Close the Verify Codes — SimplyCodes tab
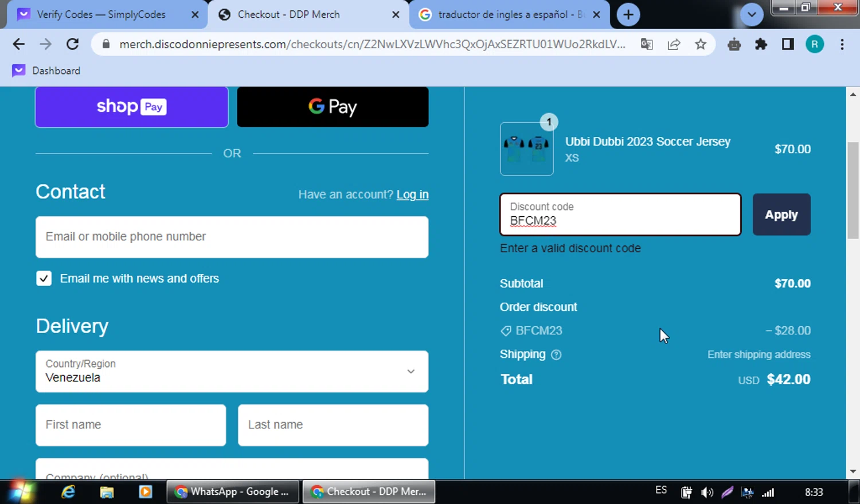This screenshot has height=504, width=860. pos(195,15)
